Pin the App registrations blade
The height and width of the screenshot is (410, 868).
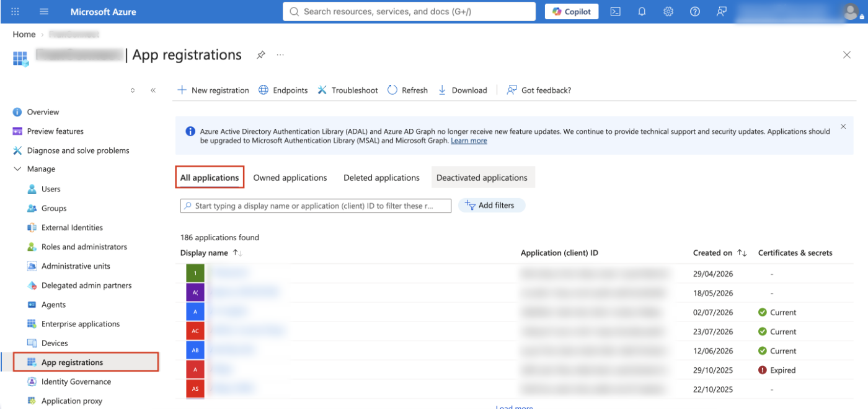(261, 55)
